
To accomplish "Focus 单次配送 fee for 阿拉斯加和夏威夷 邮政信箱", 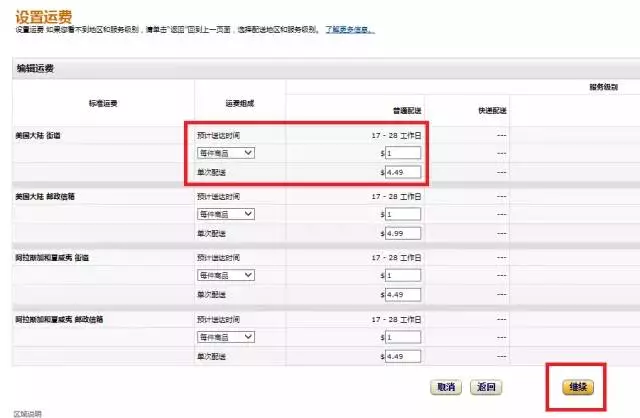I will coord(403,356).
